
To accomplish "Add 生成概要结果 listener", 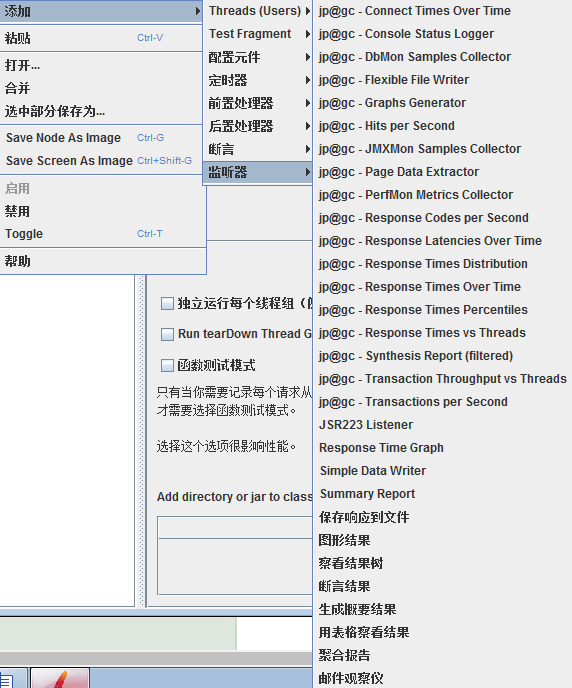I will pyautogui.click(x=443, y=609).
